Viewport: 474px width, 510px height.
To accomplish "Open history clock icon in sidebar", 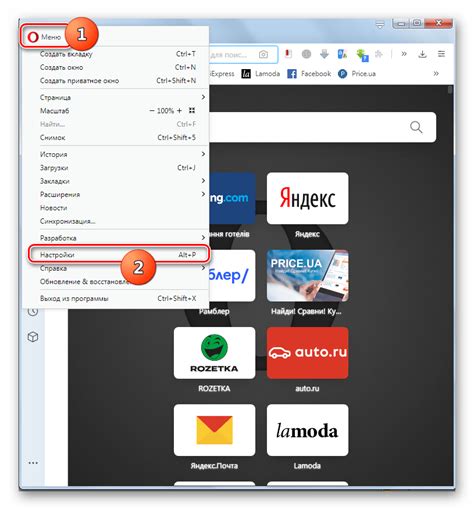I will point(33,312).
